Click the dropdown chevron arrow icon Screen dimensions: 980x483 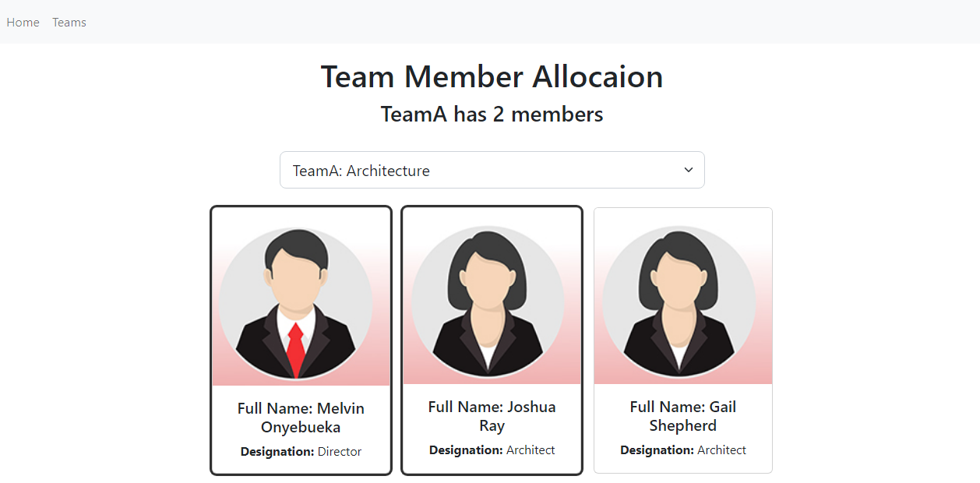[x=689, y=170]
